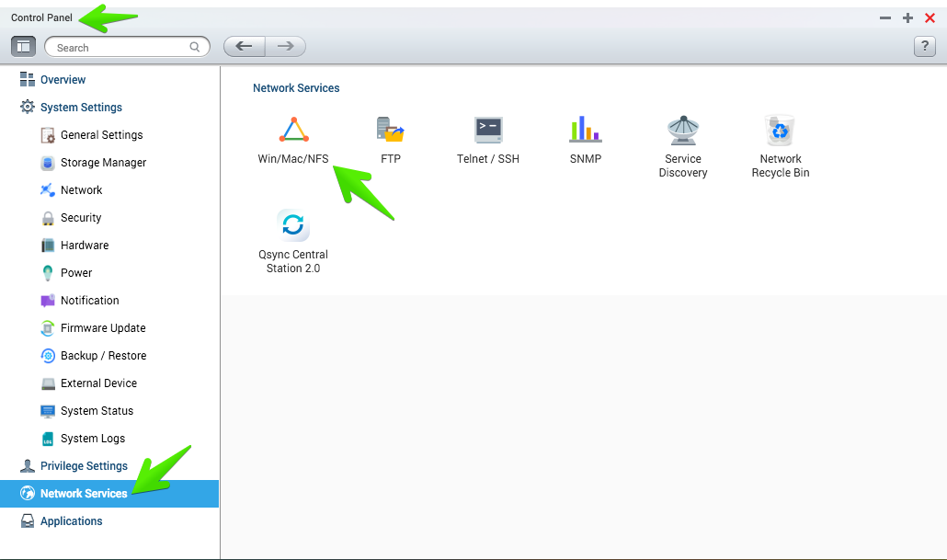Click the Power light bulb icon

(48, 273)
